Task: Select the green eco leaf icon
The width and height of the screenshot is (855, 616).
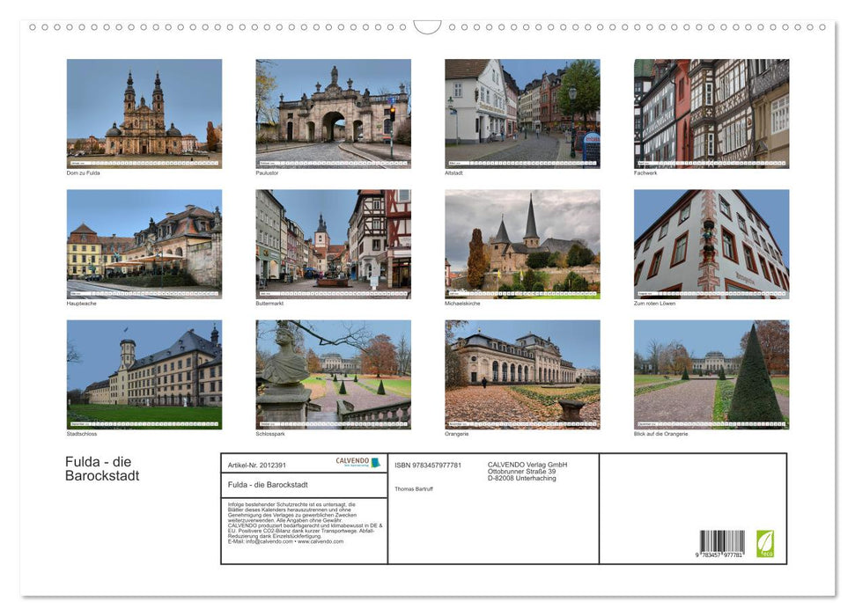Action: click(x=767, y=544)
